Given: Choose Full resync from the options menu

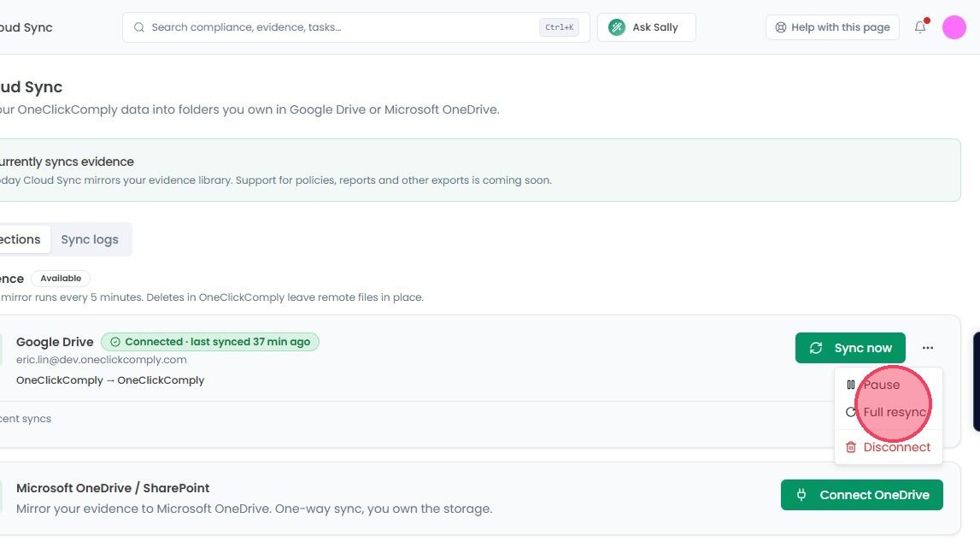Looking at the screenshot, I should tap(888, 413).
